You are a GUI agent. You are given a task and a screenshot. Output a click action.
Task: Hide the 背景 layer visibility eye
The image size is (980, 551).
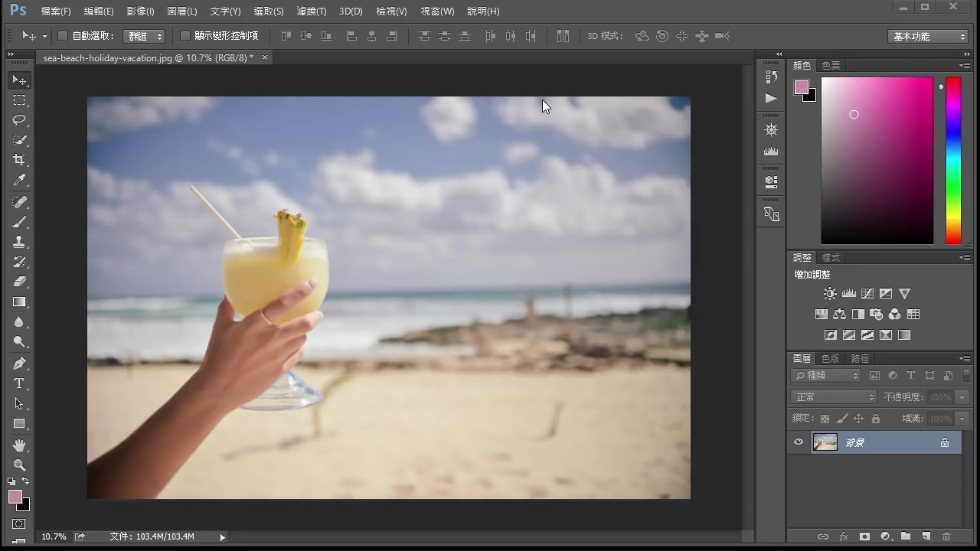pyautogui.click(x=799, y=442)
